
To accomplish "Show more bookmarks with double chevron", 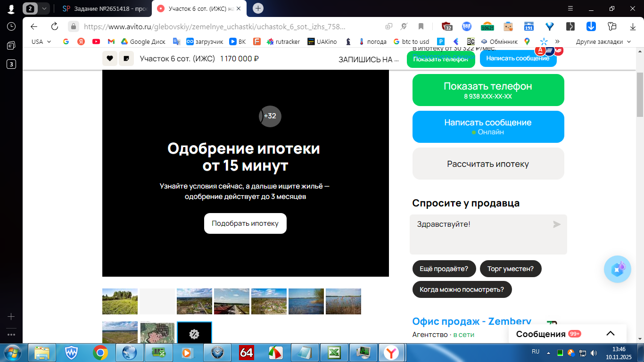I will coord(557,41).
